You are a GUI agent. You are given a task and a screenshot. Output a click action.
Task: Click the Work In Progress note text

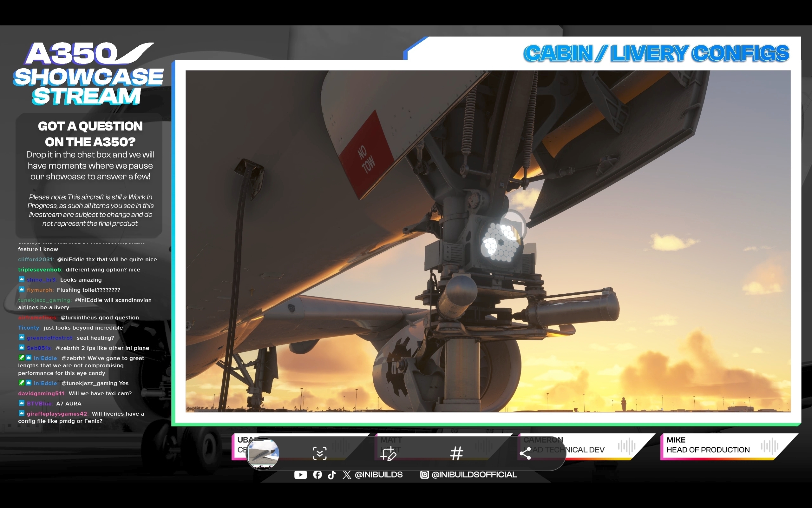(x=90, y=210)
